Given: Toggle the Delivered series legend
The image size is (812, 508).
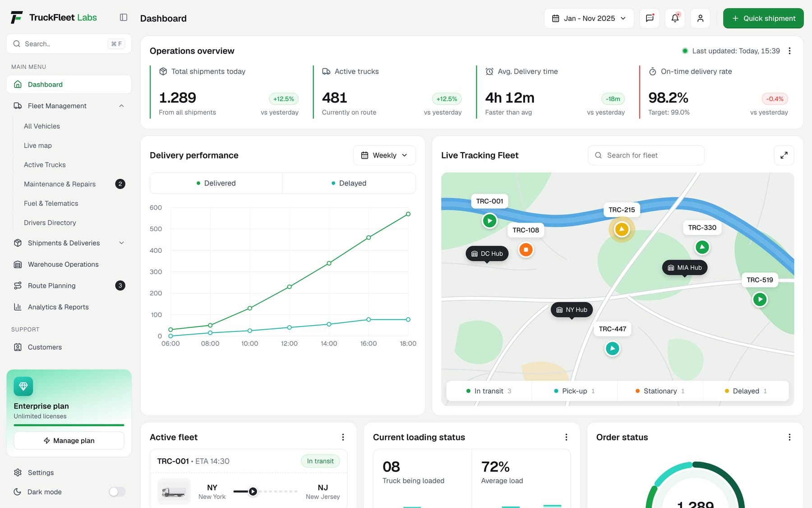Looking at the screenshot, I should [x=216, y=183].
